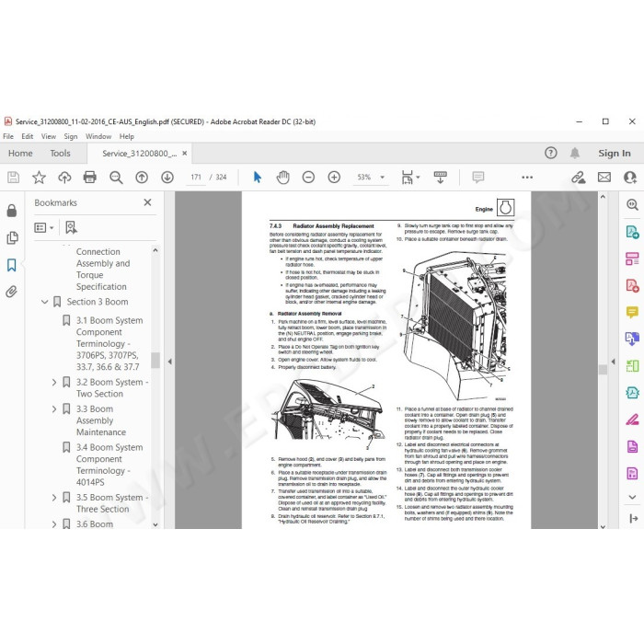This screenshot has height=644, width=644.
Task: Send file by email envelope icon
Action: [x=604, y=178]
